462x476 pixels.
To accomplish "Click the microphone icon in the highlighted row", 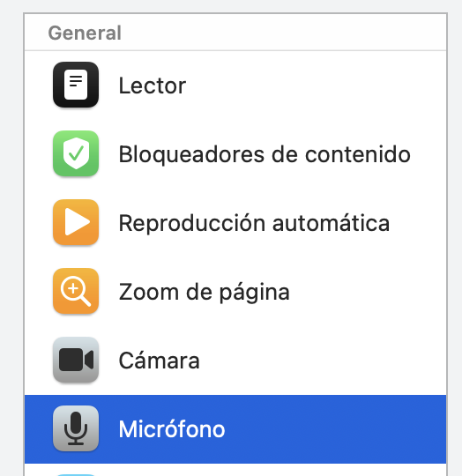I will coord(76,428).
